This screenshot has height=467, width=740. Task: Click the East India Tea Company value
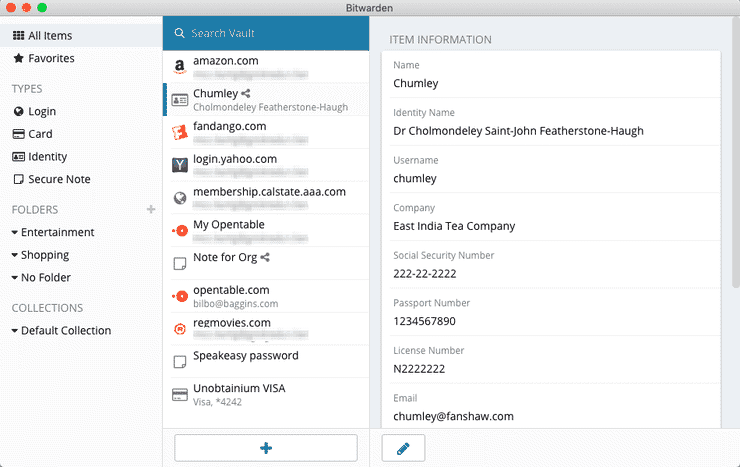(x=454, y=226)
